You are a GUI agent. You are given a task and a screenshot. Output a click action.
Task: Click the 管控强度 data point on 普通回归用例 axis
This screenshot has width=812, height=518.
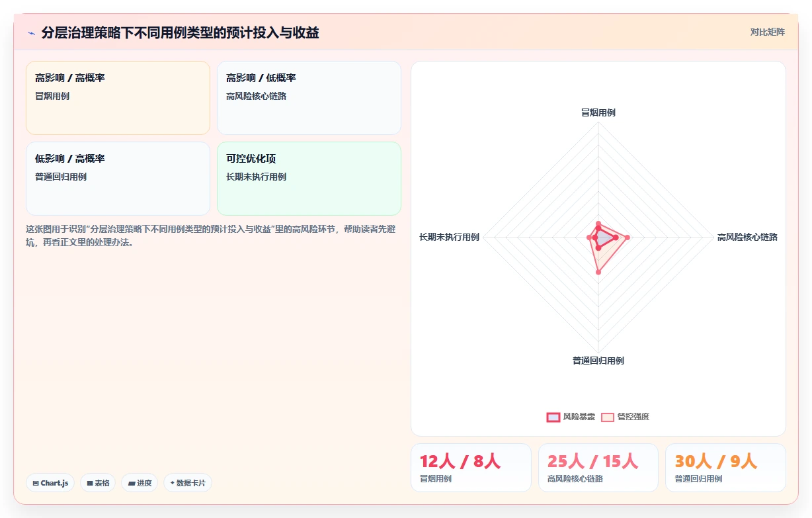pyautogui.click(x=598, y=272)
